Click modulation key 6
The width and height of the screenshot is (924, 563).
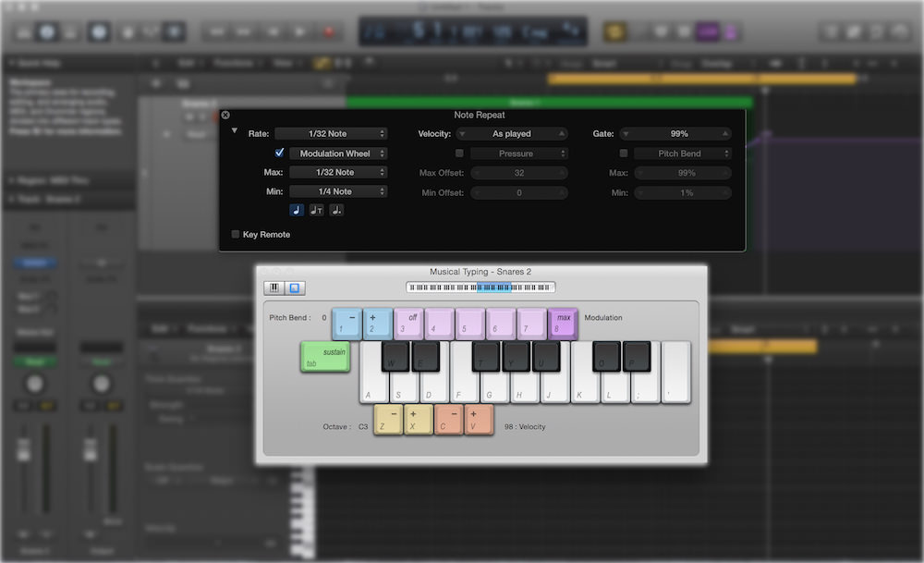click(x=501, y=324)
